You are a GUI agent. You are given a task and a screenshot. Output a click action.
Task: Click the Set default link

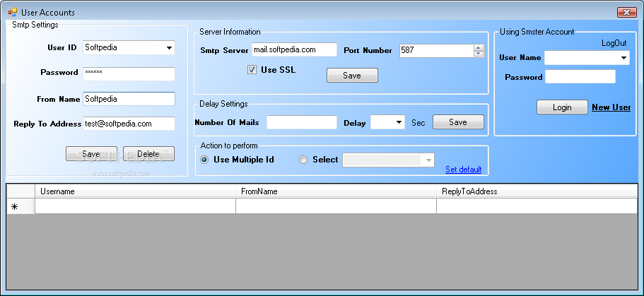pos(463,170)
